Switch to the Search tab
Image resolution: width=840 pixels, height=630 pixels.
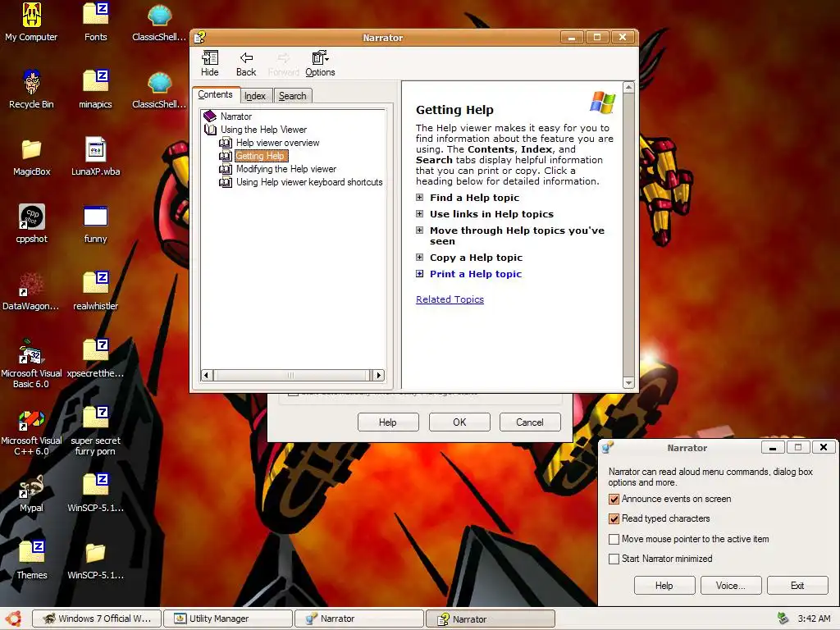click(x=293, y=96)
